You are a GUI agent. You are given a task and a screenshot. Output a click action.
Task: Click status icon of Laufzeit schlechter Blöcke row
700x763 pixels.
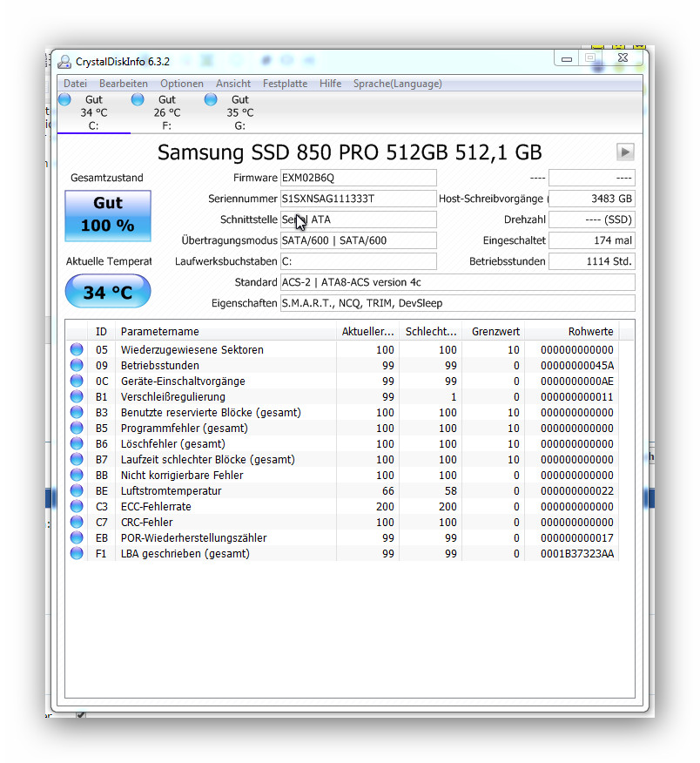tap(77, 459)
